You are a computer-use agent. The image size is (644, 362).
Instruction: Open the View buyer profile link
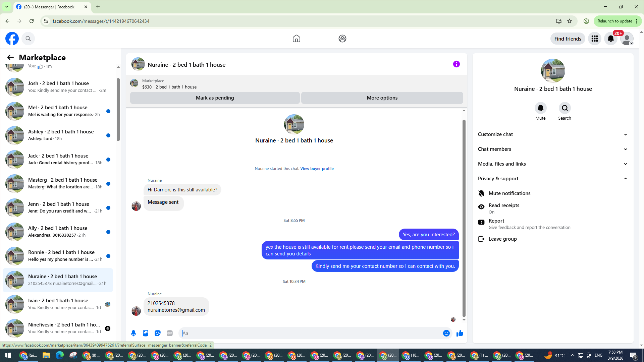tap(317, 169)
